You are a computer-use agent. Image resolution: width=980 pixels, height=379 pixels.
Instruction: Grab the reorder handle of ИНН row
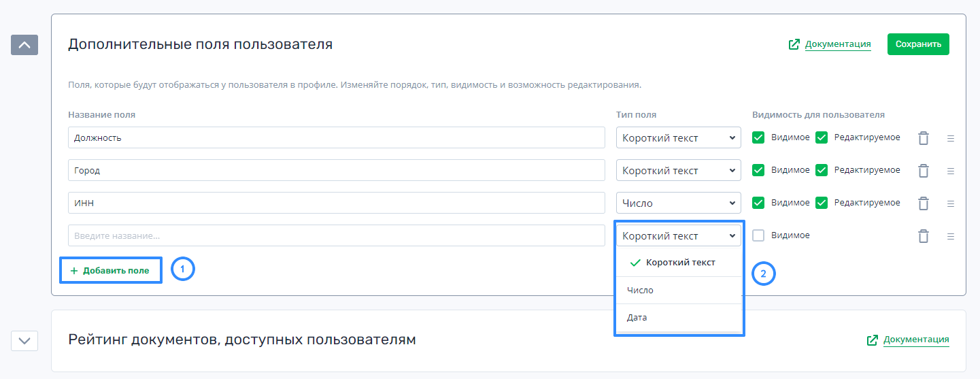(x=951, y=203)
